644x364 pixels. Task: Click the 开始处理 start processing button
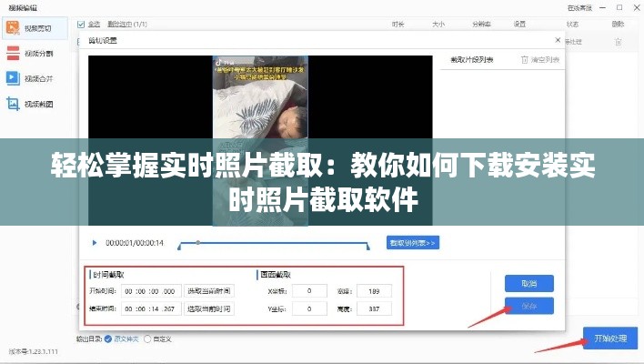(x=610, y=339)
